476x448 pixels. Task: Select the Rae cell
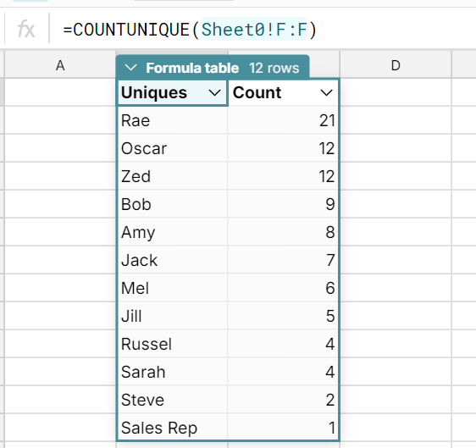tap(172, 120)
